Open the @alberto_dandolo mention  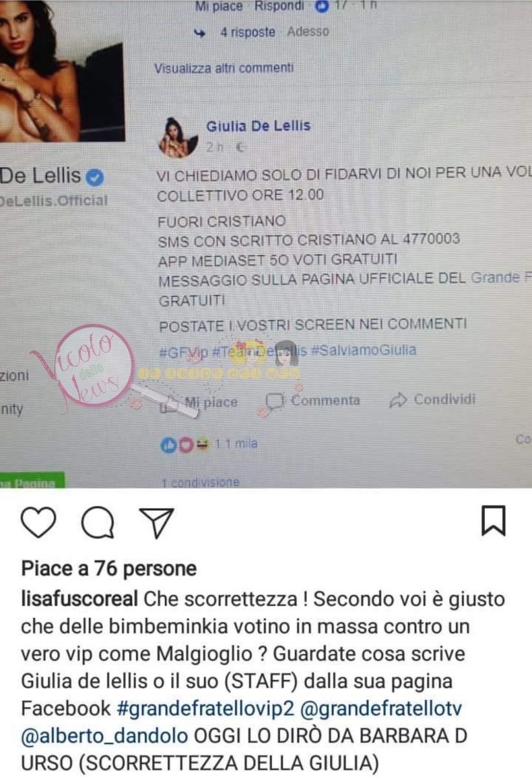pyautogui.click(x=104, y=736)
